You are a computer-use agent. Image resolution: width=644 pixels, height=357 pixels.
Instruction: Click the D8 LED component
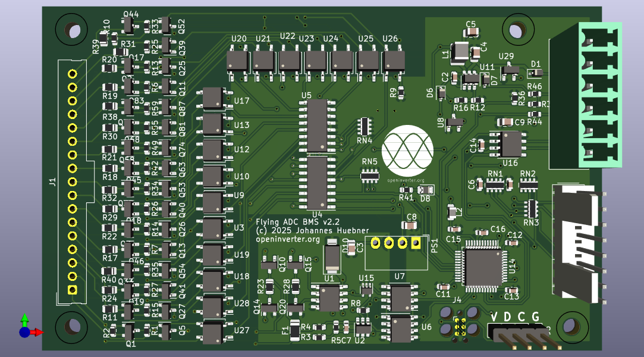click(426, 190)
